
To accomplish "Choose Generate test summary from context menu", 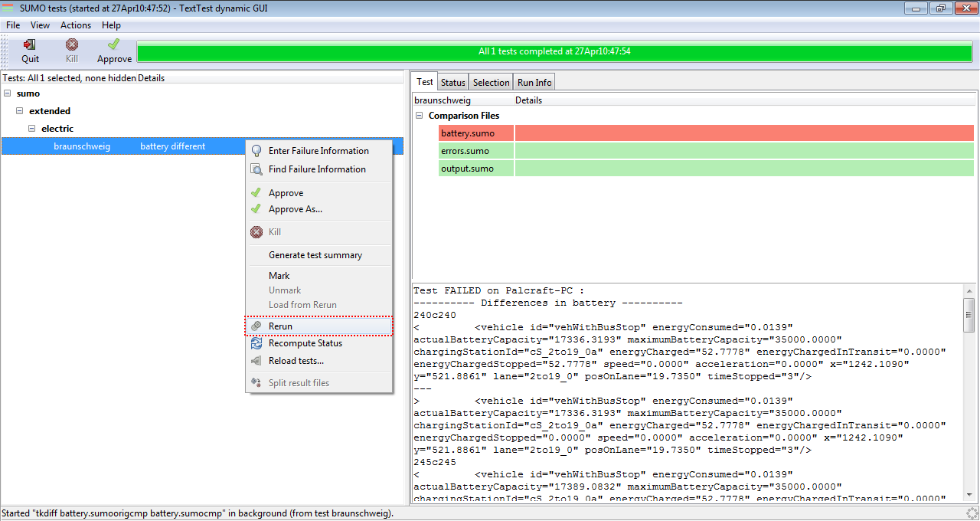I will (315, 255).
